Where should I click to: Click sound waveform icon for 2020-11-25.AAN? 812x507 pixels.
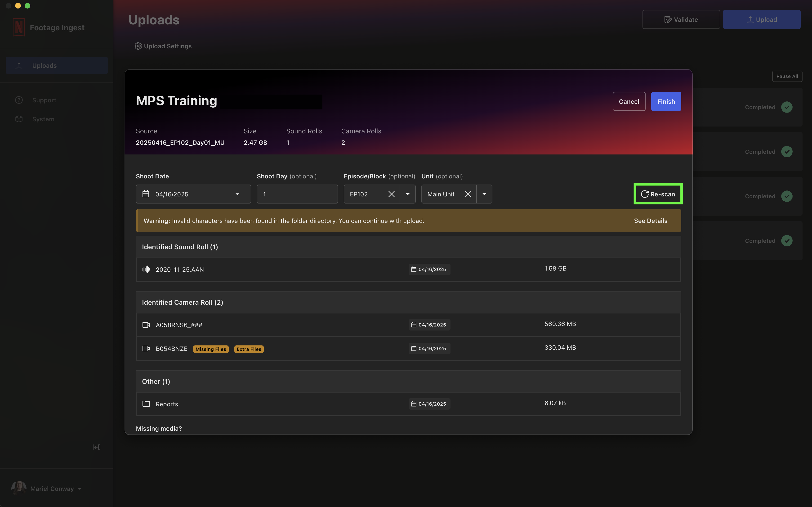(146, 269)
